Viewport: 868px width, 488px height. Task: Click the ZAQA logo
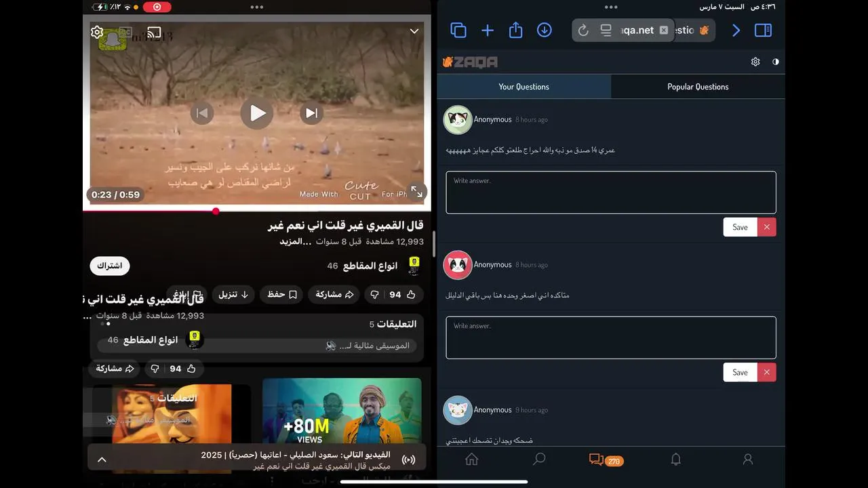pos(470,62)
